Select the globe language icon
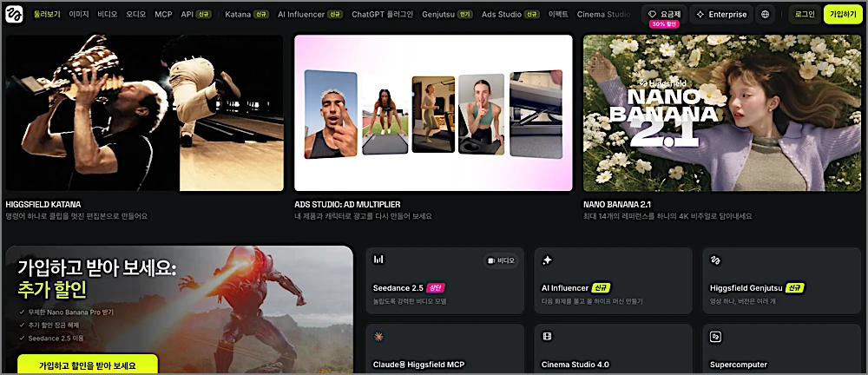Image resolution: width=868 pixels, height=375 pixels. pos(765,15)
